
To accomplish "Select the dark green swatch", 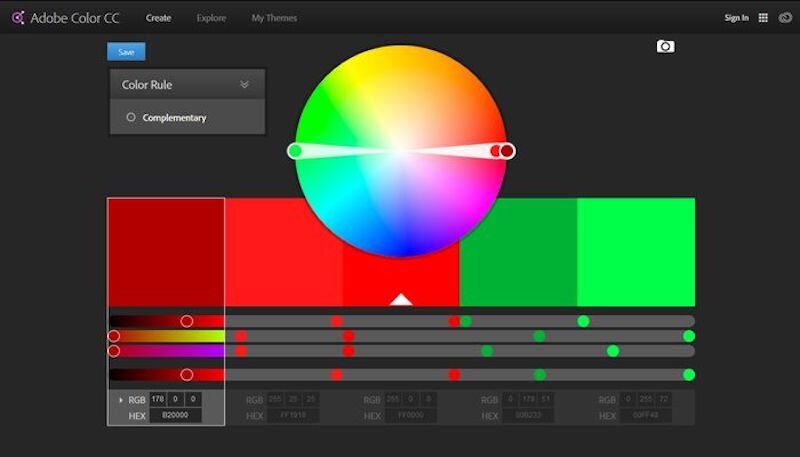I will pyautogui.click(x=518, y=252).
